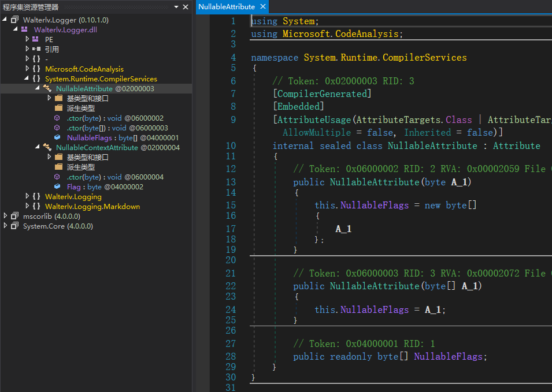Select the PE node icon
The height and width of the screenshot is (392, 552).
pos(35,39)
